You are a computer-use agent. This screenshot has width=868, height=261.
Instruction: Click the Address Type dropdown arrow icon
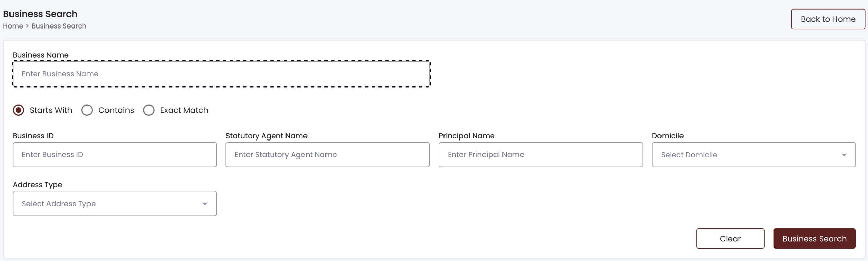point(205,204)
